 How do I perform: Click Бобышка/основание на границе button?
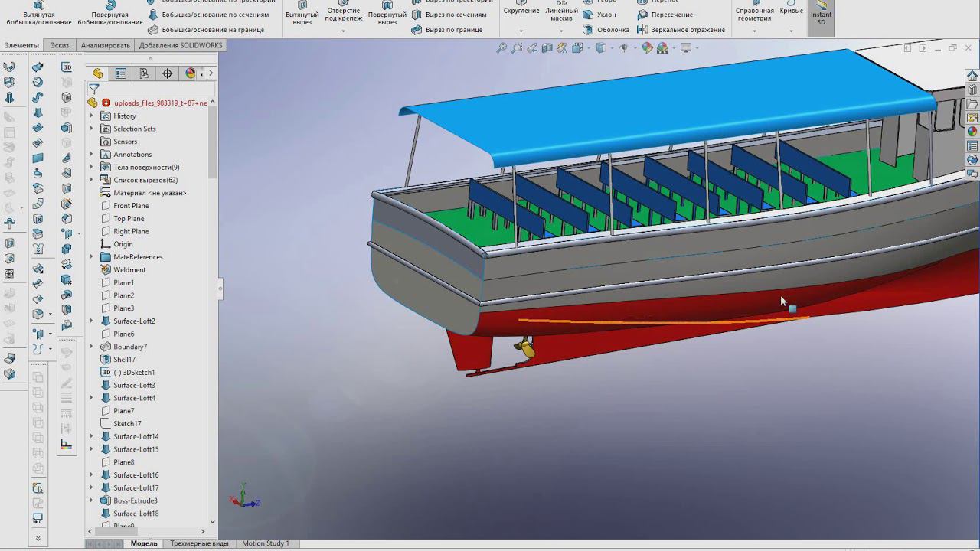206,30
